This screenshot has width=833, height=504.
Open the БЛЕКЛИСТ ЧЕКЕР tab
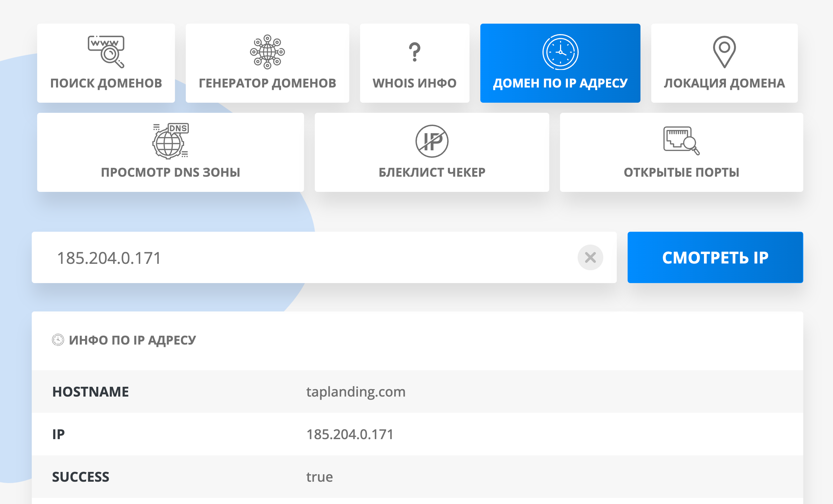pos(432,172)
